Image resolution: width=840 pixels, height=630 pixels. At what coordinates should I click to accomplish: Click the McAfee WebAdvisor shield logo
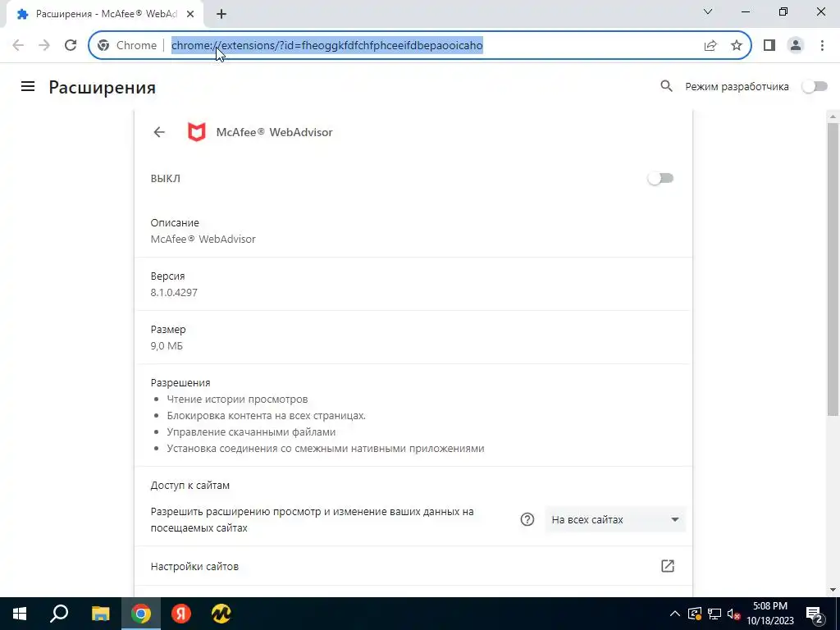tap(197, 132)
